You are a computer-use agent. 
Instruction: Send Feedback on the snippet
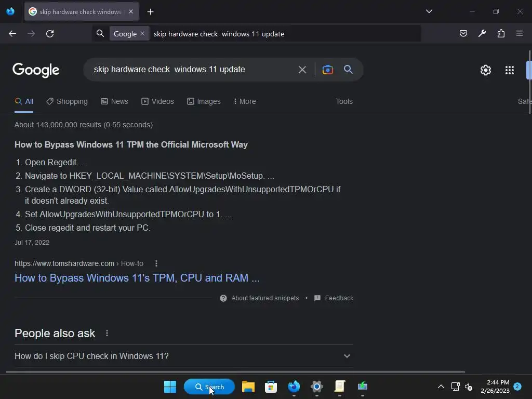coord(334,298)
